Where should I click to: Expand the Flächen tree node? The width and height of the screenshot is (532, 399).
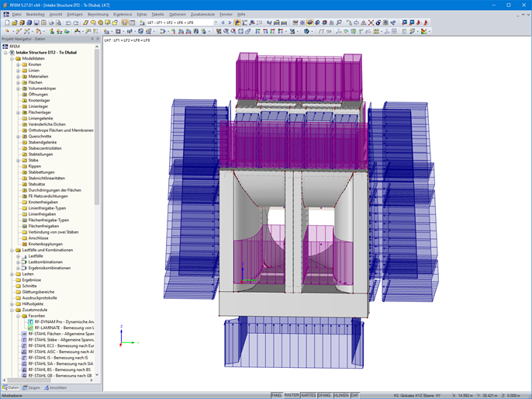tap(19, 82)
